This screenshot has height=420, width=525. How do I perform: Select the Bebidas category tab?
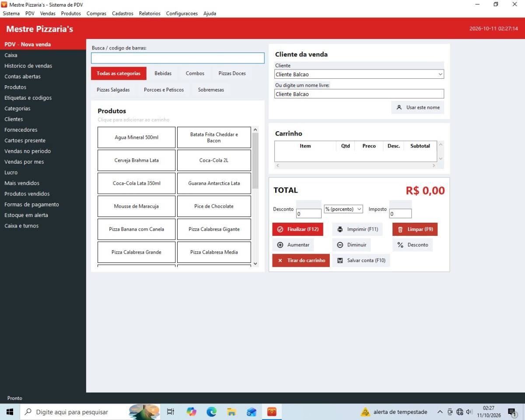click(163, 73)
